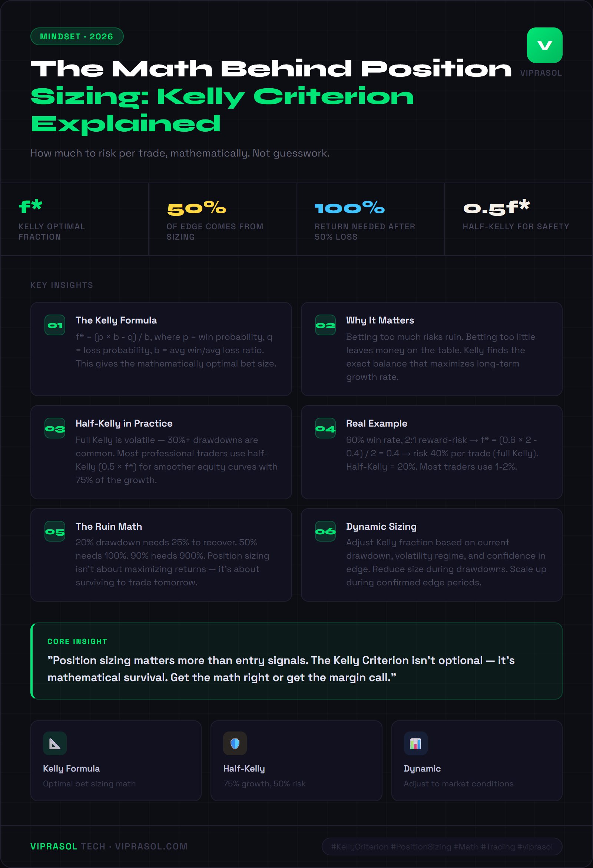This screenshot has width=593, height=868.
Task: Open the VIPRASOL.COM footer link
Action: [x=151, y=846]
